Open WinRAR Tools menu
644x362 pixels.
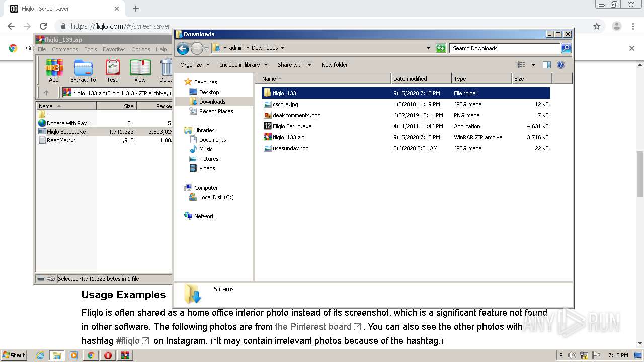tap(91, 49)
